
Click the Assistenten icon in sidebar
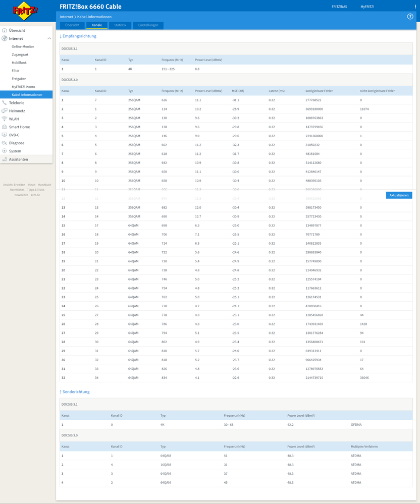5,159
